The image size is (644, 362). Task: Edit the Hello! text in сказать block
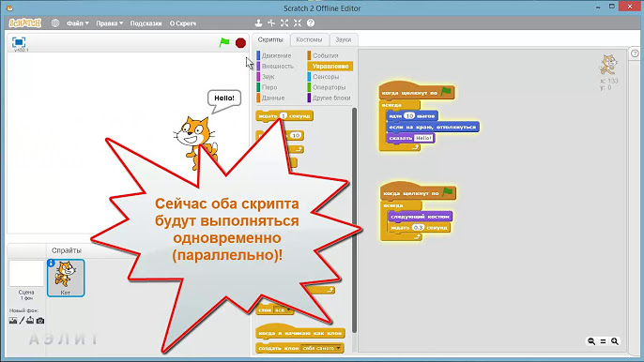[423, 138]
